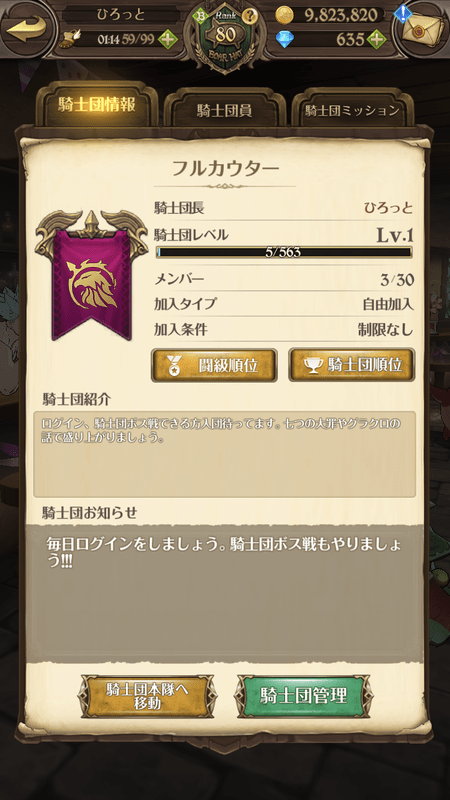Image resolution: width=450 pixels, height=800 pixels.
Task: Open the mailbox envelope icon
Action: (x=421, y=28)
